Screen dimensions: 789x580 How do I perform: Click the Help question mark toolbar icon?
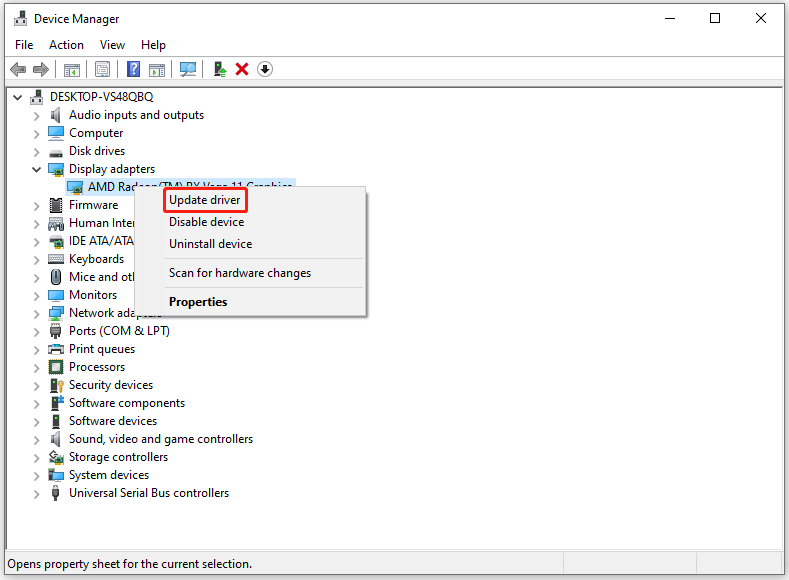pos(133,69)
